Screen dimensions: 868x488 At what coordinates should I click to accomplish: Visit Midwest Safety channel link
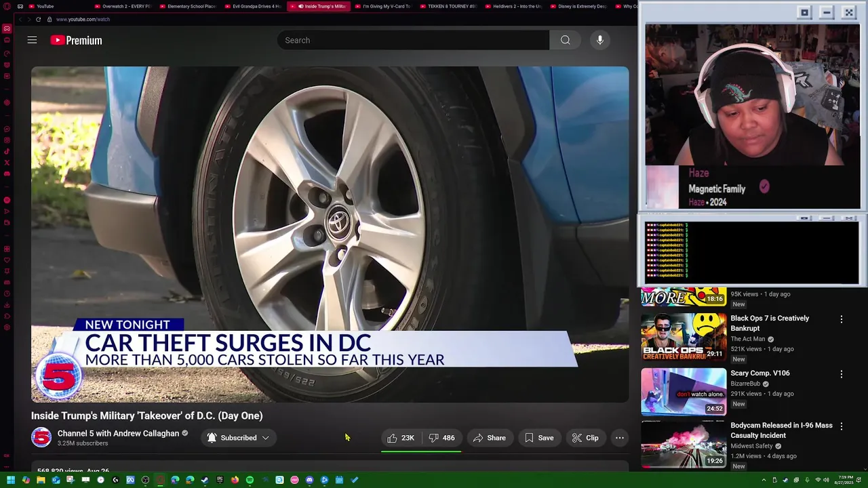click(751, 446)
